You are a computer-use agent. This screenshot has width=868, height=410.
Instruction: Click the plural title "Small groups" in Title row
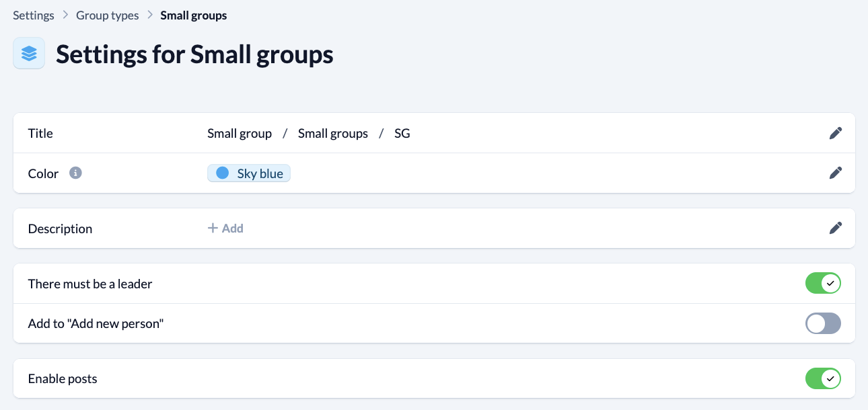[333, 133]
